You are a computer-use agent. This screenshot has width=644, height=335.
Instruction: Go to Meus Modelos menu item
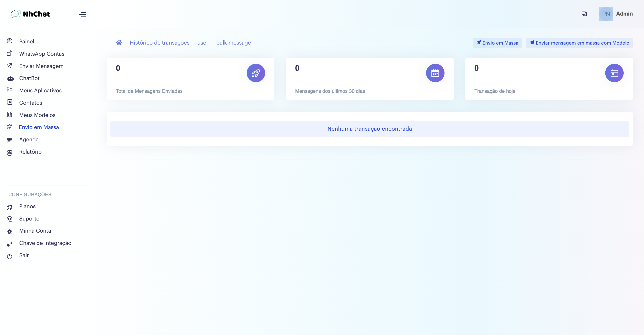(37, 115)
